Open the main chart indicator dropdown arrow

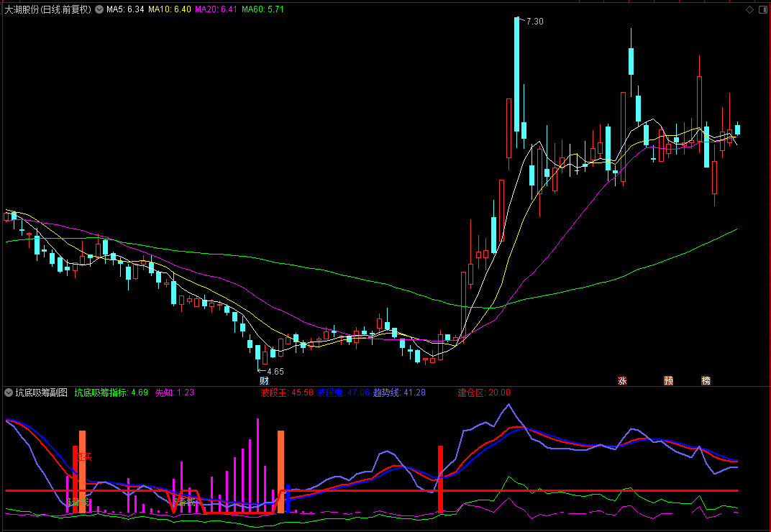point(99,9)
